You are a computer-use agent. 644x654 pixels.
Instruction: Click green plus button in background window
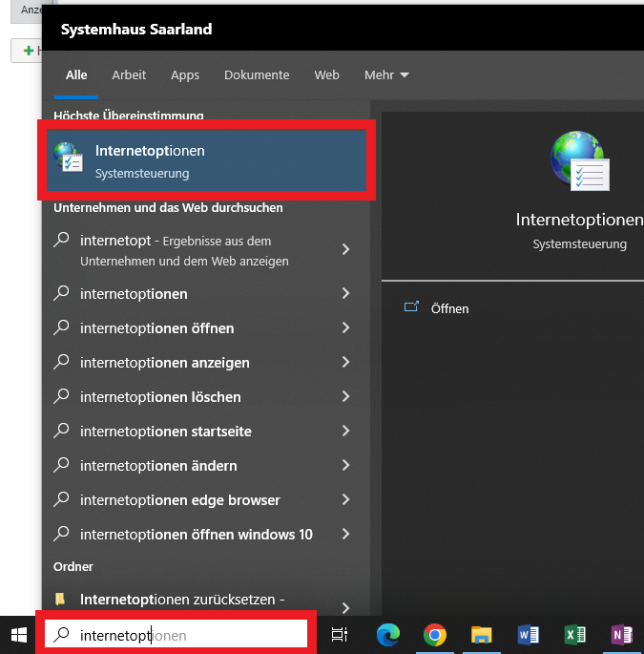(29, 51)
